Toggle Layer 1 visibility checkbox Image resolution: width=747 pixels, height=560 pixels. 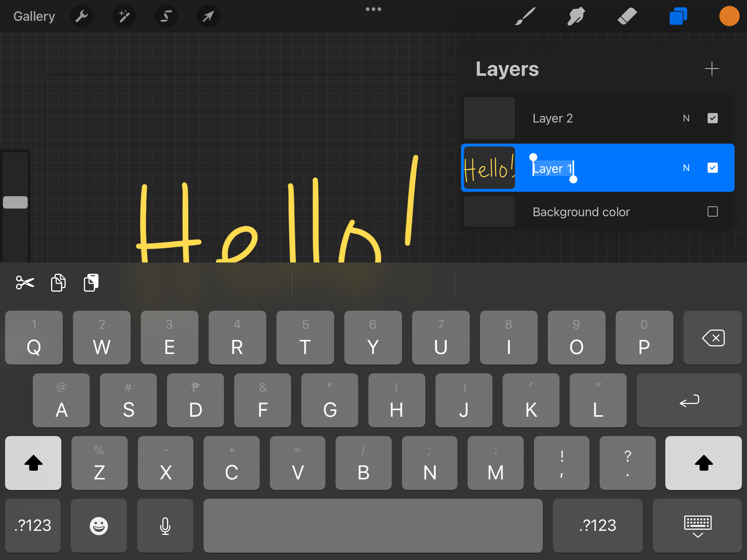(712, 168)
